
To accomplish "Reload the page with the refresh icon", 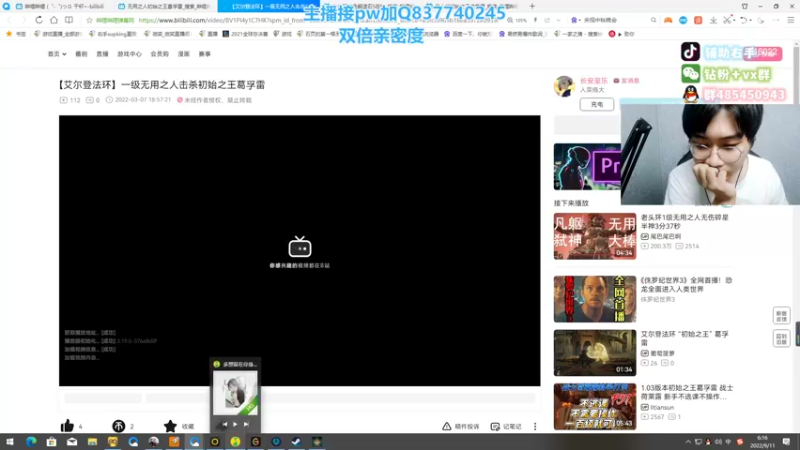I will [x=39, y=20].
